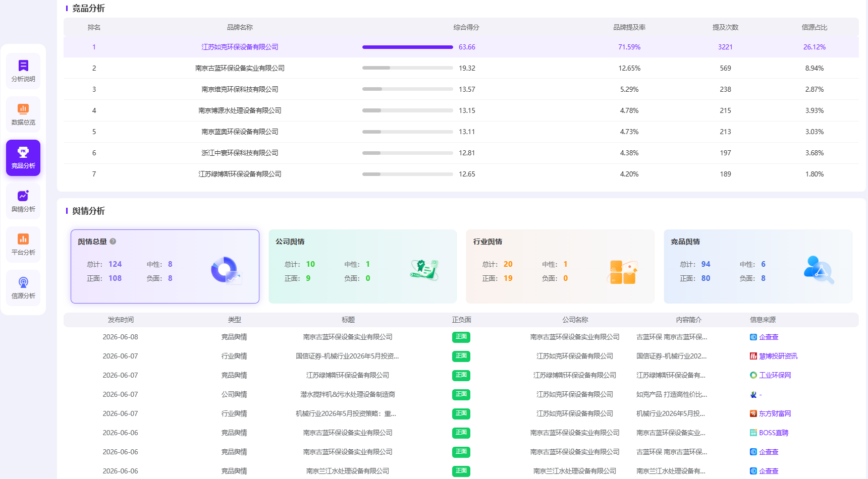Open the 工业环保网 source link
Screen dimensions: 868x479
[x=775, y=376]
